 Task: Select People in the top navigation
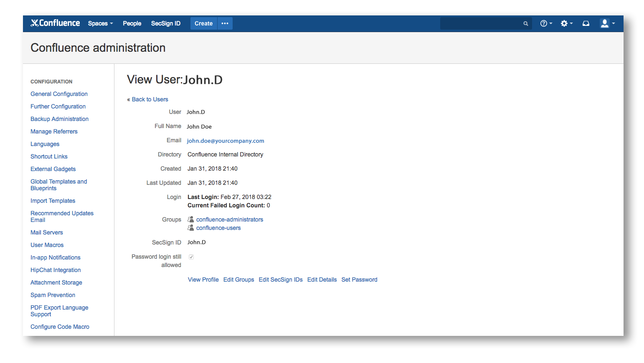click(132, 23)
